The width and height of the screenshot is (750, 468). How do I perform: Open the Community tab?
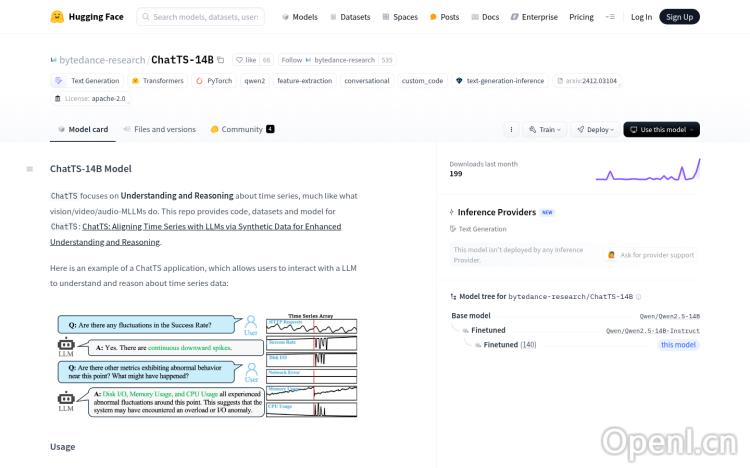click(241, 129)
